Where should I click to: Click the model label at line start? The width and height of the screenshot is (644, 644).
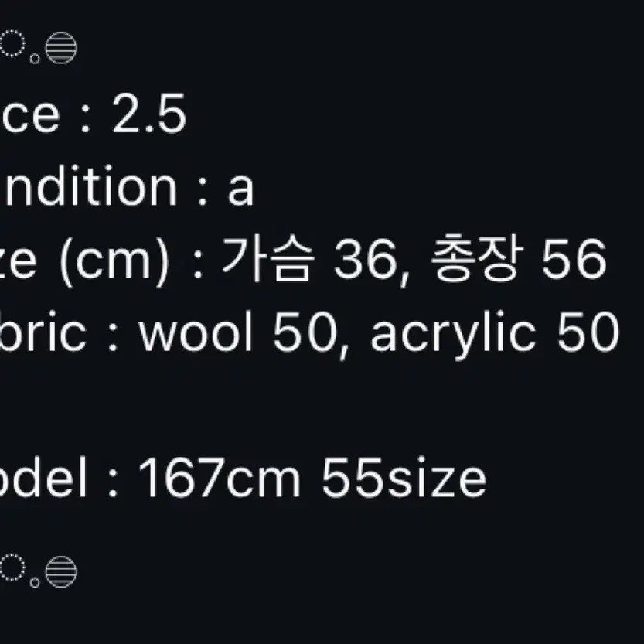[x=43, y=477]
